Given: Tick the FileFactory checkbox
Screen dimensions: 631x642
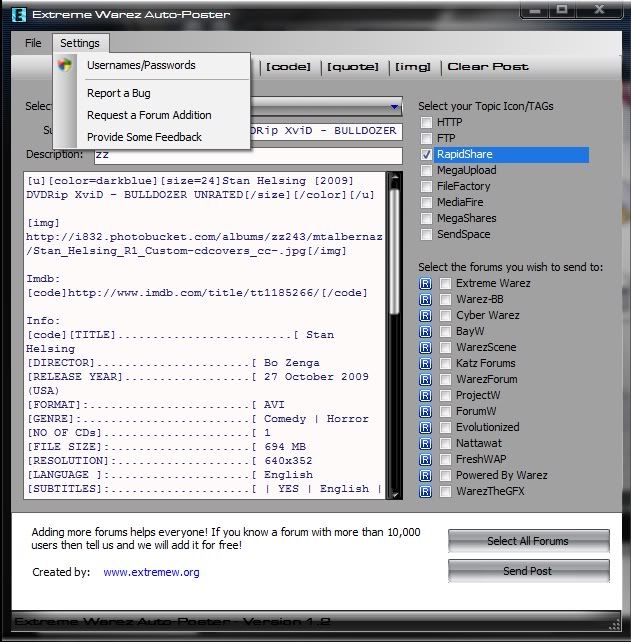Looking at the screenshot, I should [426, 186].
